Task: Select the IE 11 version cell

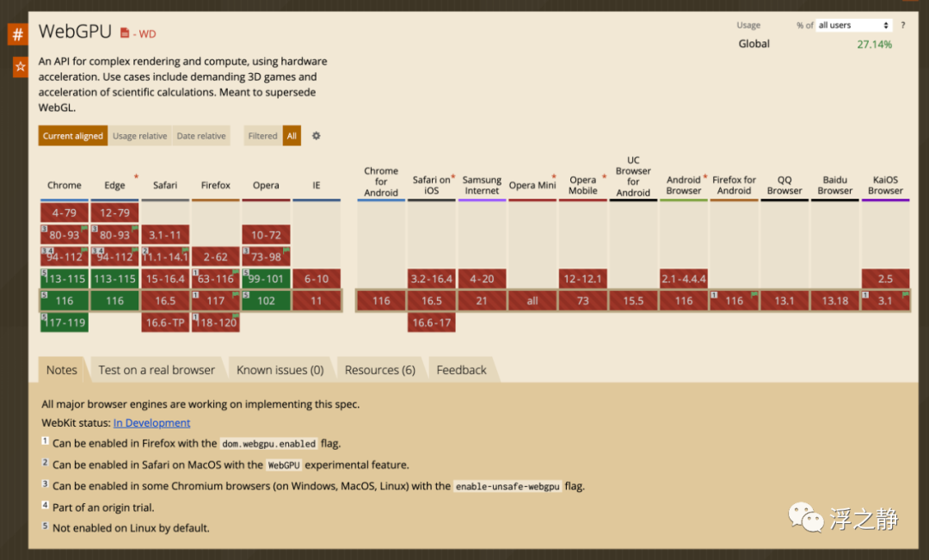Action: (x=317, y=300)
